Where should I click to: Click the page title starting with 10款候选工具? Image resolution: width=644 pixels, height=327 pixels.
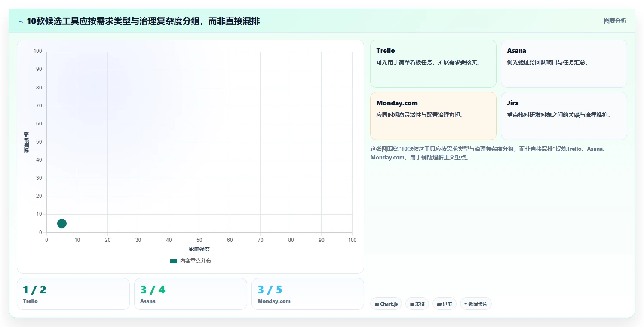click(143, 21)
